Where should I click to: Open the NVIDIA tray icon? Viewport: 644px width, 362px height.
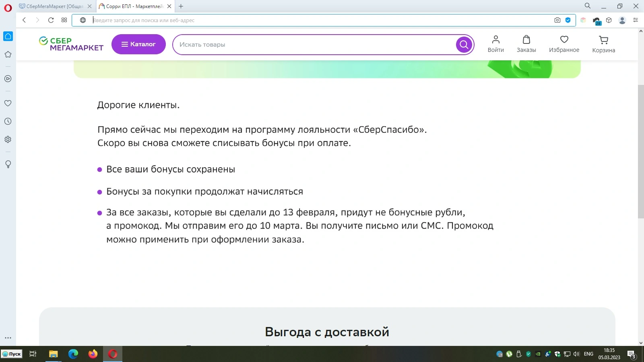pyautogui.click(x=538, y=354)
